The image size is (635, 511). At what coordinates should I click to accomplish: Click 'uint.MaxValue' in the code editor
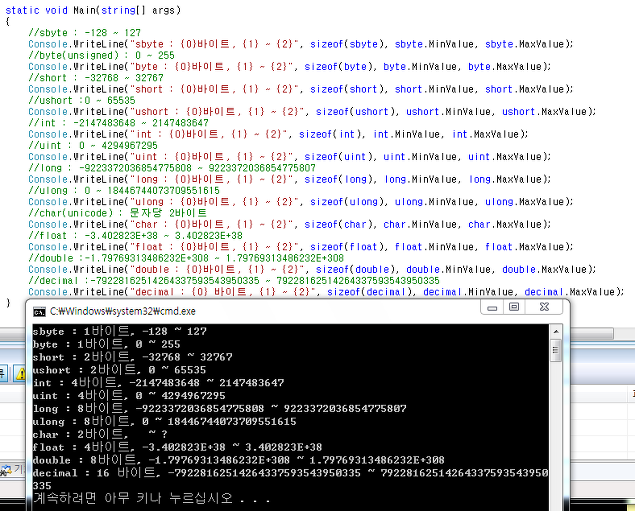(507, 157)
